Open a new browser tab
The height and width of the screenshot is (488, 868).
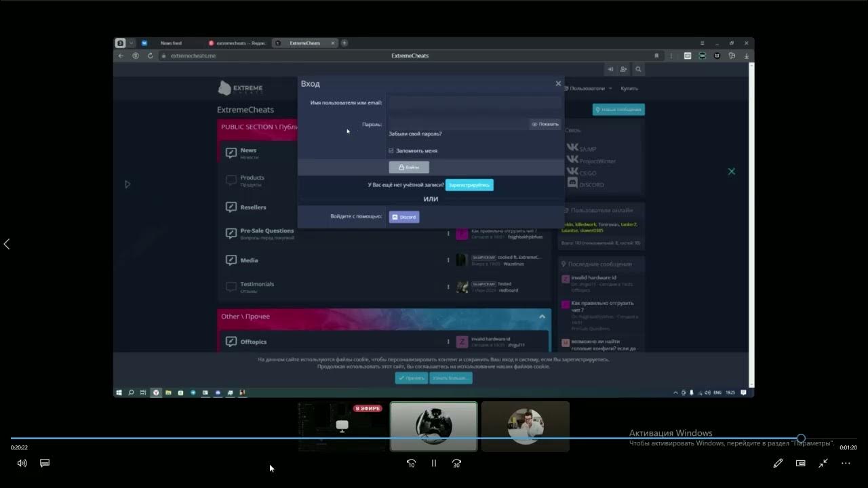tap(344, 43)
